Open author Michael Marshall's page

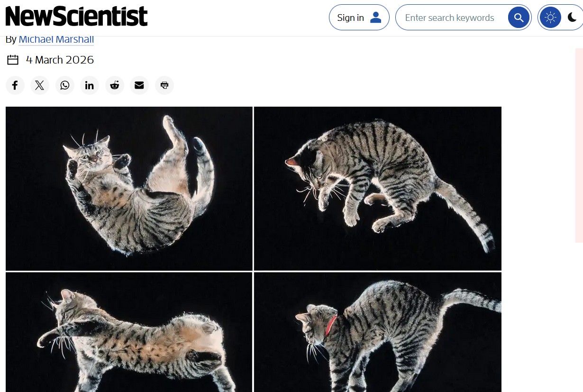click(x=56, y=40)
